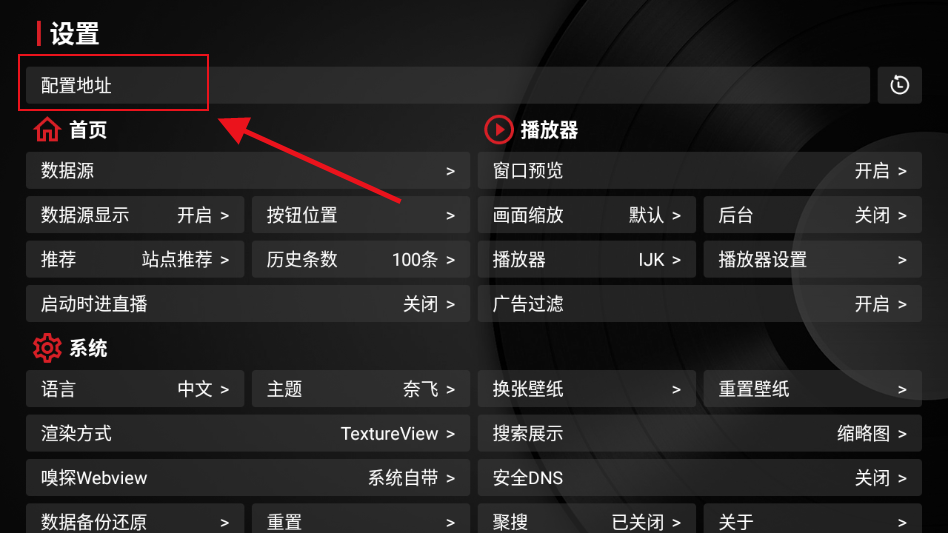Image resolution: width=948 pixels, height=533 pixels.
Task: Toggle the 广告过滤 setting
Action: point(700,303)
